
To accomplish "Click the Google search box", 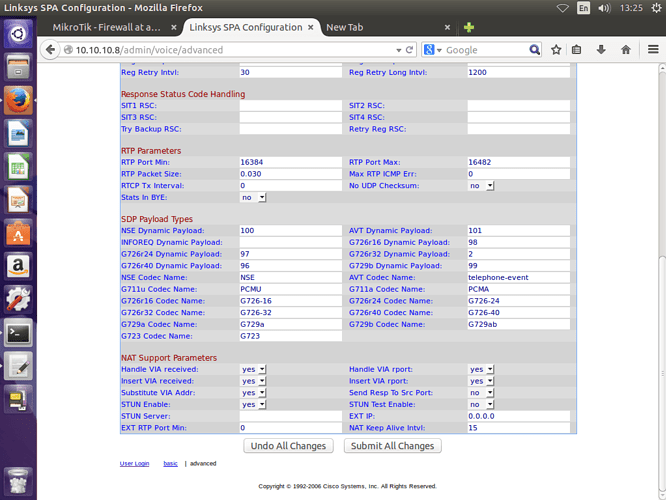I will coord(486,50).
